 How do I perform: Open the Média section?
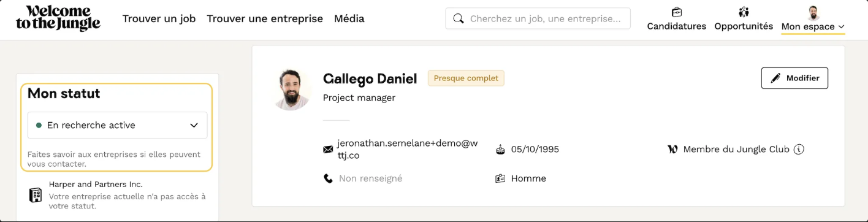point(349,18)
